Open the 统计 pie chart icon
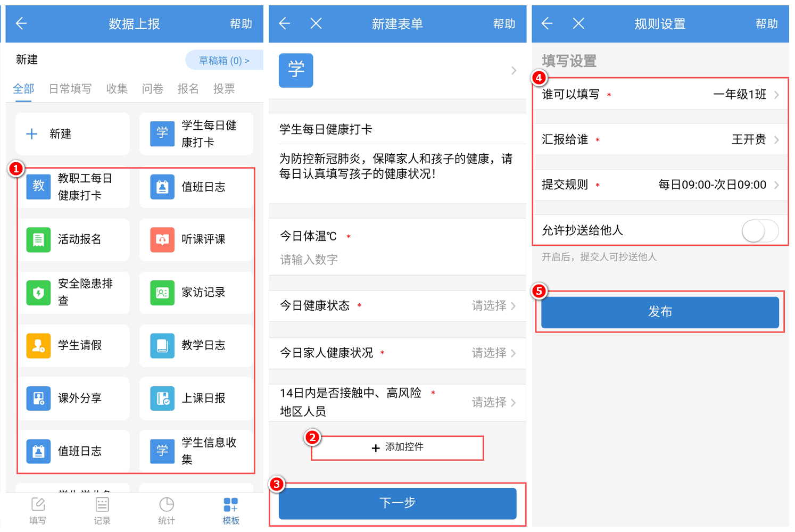This screenshot has width=795, height=532. tap(167, 504)
